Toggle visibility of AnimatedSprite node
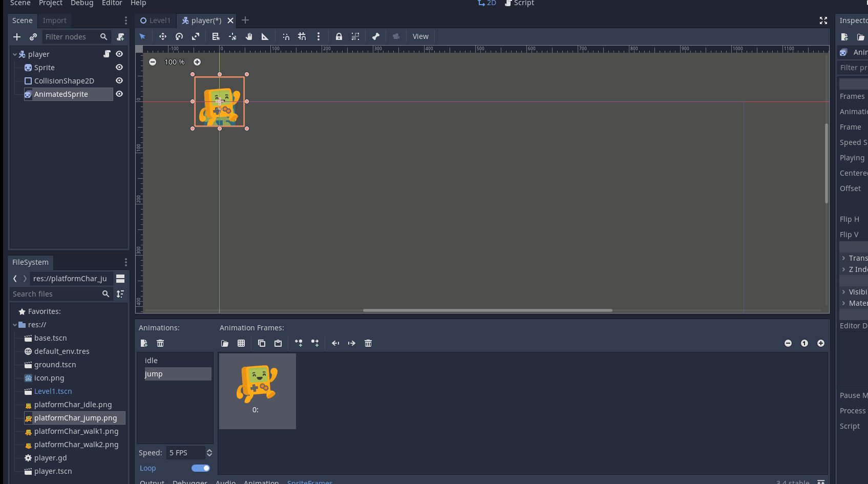The image size is (868, 484). tap(119, 94)
